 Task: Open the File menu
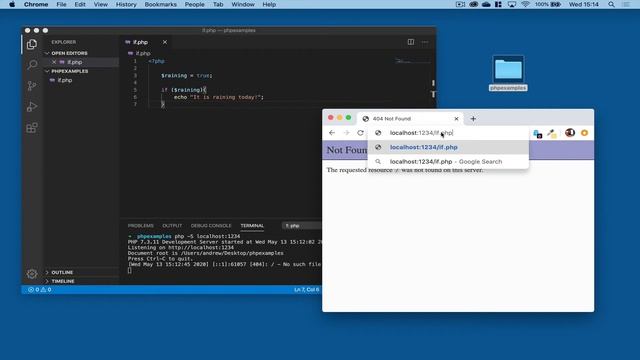[61, 4]
